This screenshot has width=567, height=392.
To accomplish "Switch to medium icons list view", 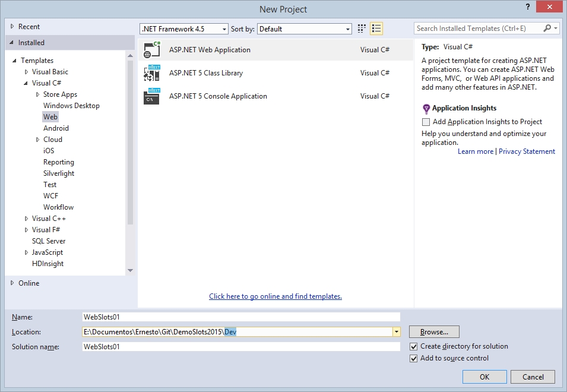I will [x=376, y=29].
